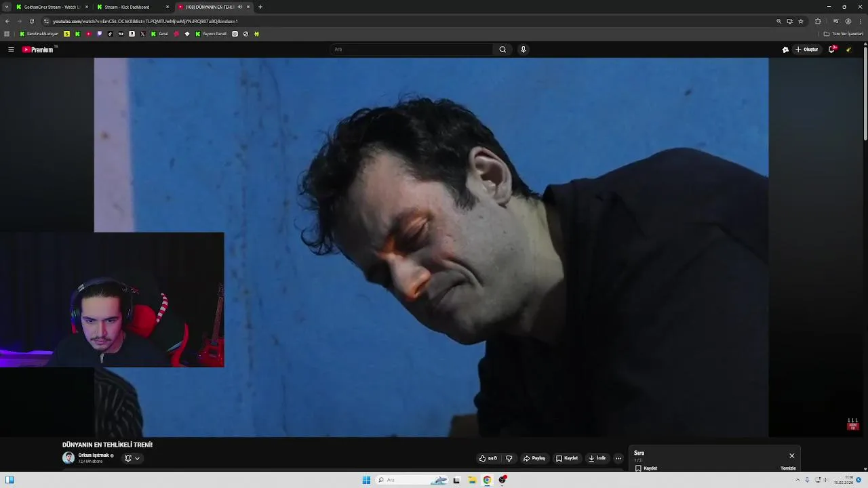Open Yayıncı Paneli bookmark
The image size is (868, 488).
(x=212, y=34)
